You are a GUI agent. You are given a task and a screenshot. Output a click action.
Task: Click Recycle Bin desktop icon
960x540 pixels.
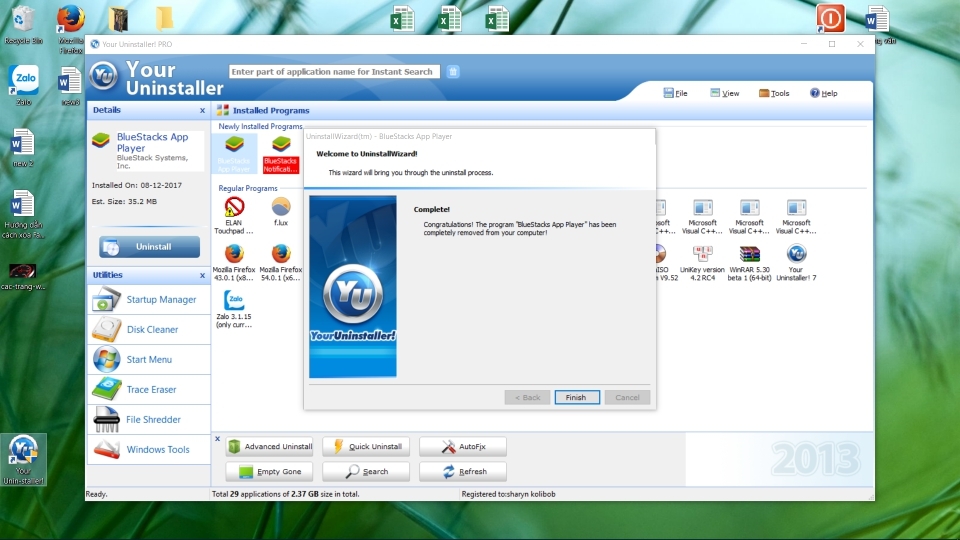23,24
